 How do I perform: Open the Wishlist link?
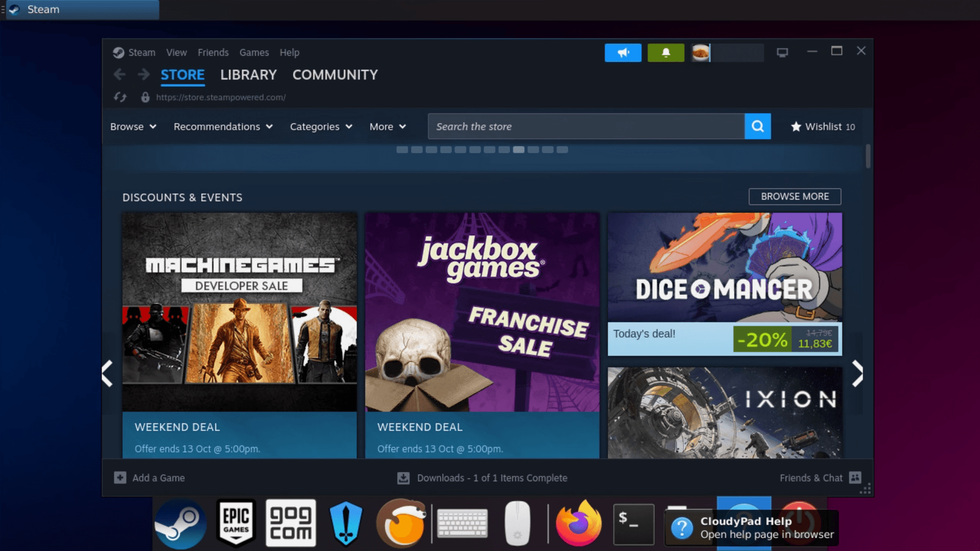(x=823, y=127)
